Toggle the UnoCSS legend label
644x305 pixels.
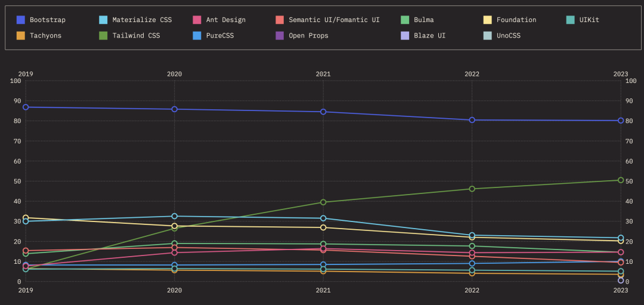tap(508, 36)
